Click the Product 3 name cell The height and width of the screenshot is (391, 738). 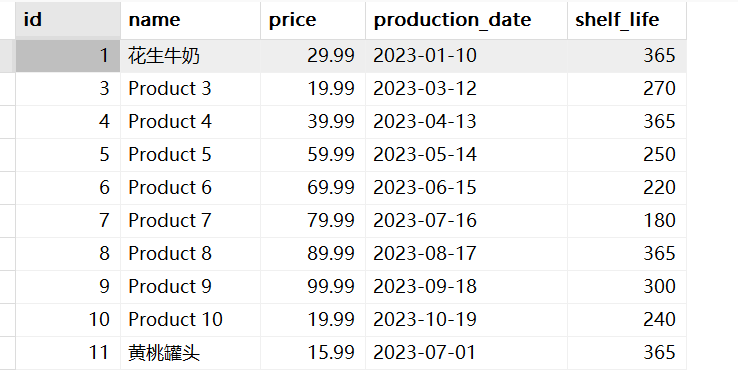pyautogui.click(x=190, y=89)
